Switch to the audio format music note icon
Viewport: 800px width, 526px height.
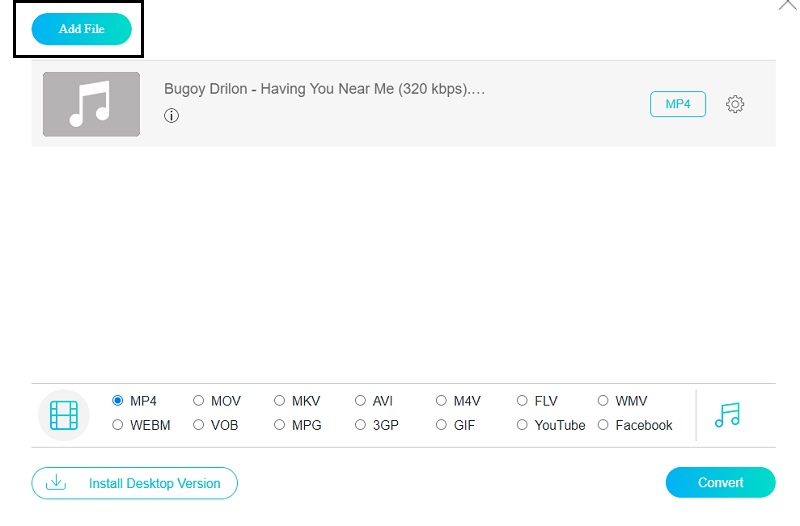pyautogui.click(x=727, y=415)
